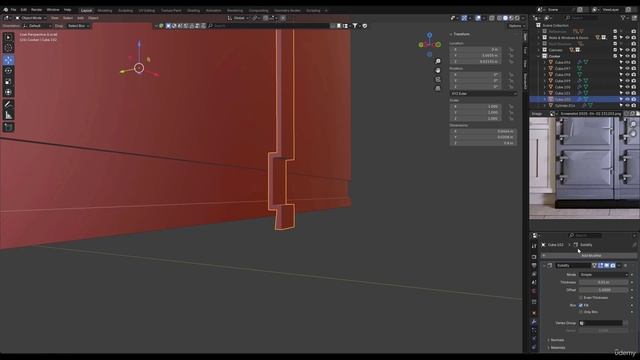Select the Select Box tool
The image size is (640, 360).
pyautogui.click(x=8, y=38)
